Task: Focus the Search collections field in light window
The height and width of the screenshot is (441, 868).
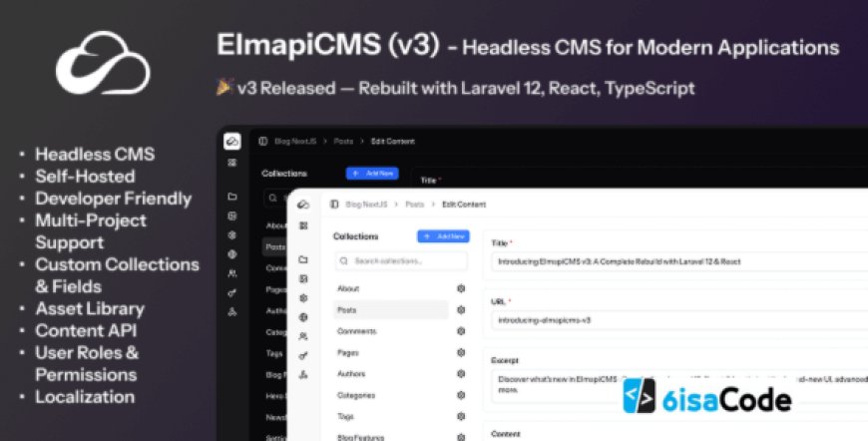Action: [401, 260]
